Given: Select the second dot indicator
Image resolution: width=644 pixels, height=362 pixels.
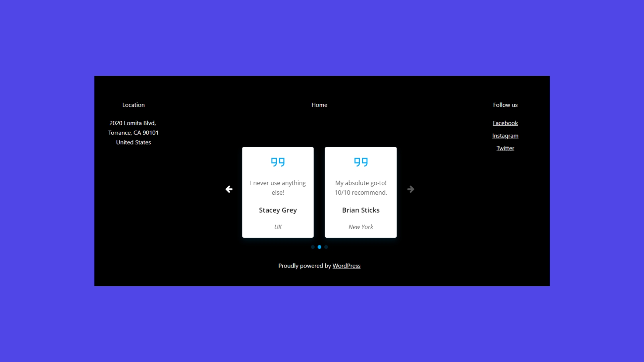Looking at the screenshot, I should click(319, 247).
